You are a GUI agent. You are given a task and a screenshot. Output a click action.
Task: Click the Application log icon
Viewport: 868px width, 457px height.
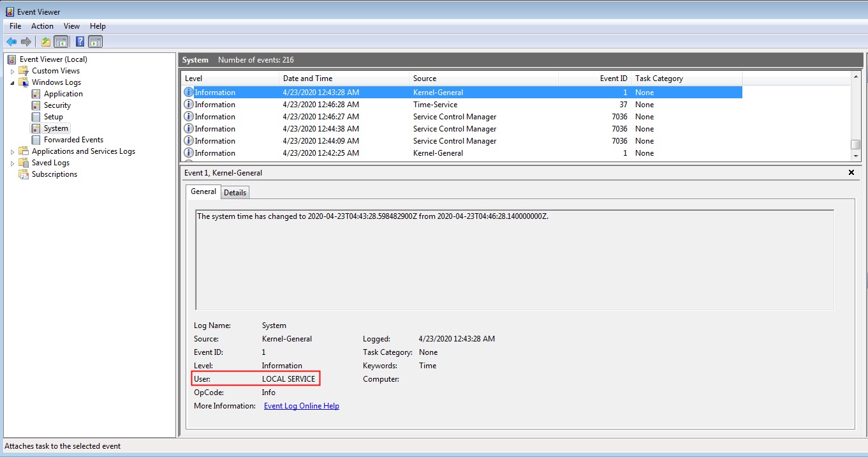(x=36, y=94)
